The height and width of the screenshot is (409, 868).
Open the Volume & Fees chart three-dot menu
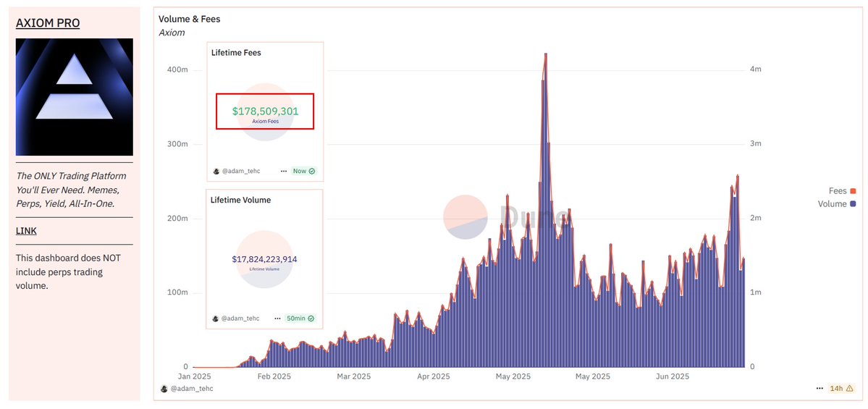pos(819,389)
